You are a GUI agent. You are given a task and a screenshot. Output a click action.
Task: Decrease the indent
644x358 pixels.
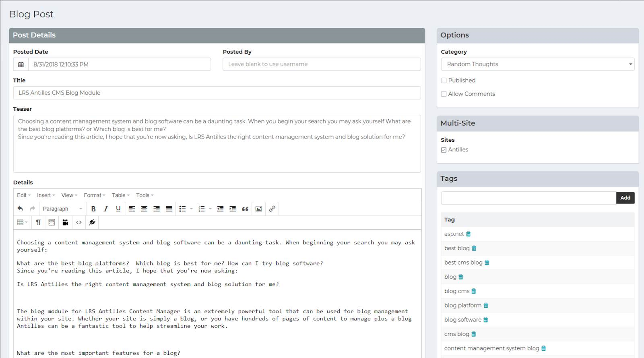[x=220, y=209]
